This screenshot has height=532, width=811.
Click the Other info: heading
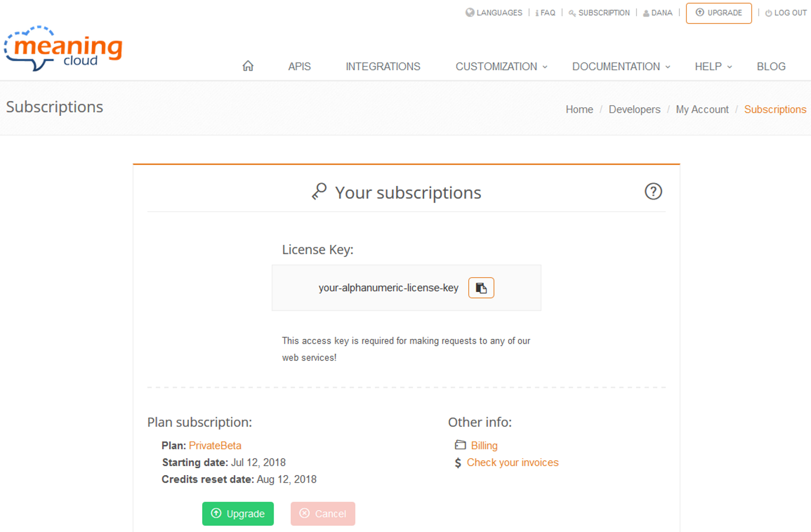[479, 422]
